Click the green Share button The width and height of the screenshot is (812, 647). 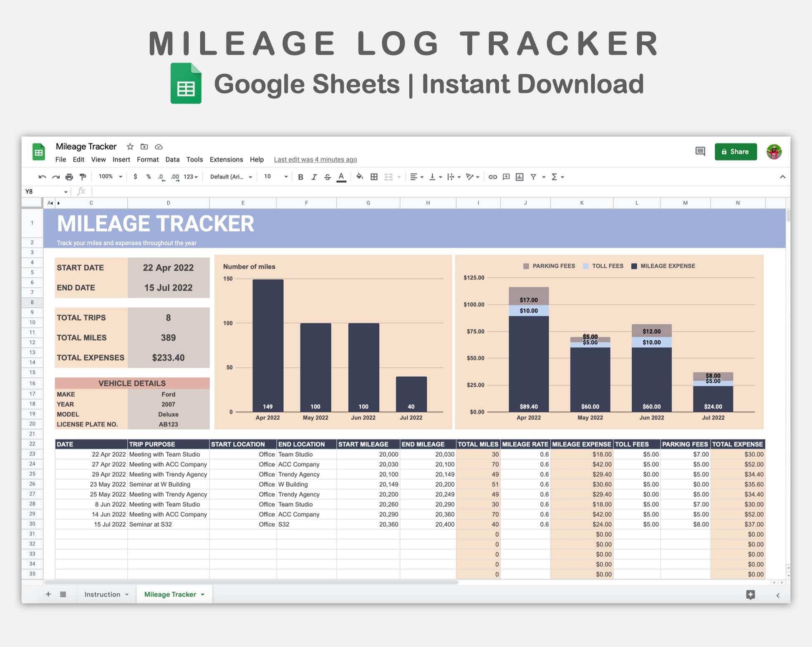(x=735, y=151)
